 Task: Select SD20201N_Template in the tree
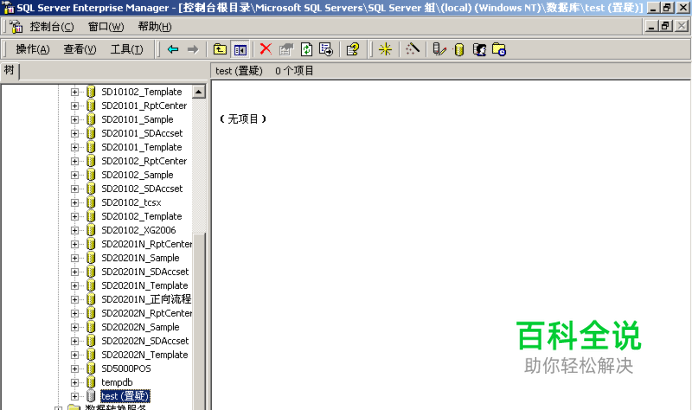tap(145, 286)
